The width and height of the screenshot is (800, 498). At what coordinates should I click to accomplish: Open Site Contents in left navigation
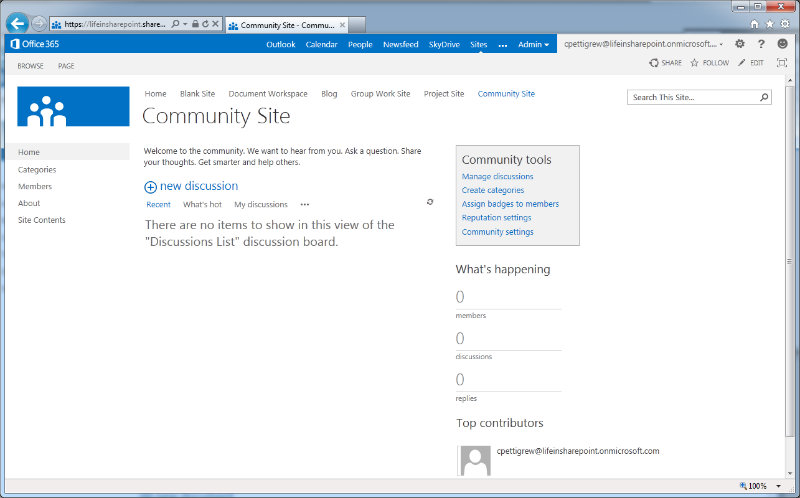pos(41,220)
